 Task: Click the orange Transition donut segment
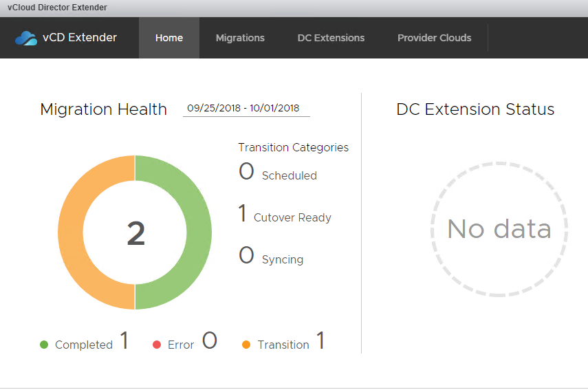71,232
